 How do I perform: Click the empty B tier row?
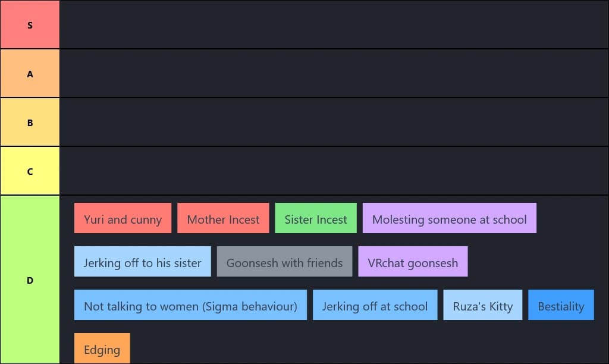pyautogui.click(x=334, y=123)
